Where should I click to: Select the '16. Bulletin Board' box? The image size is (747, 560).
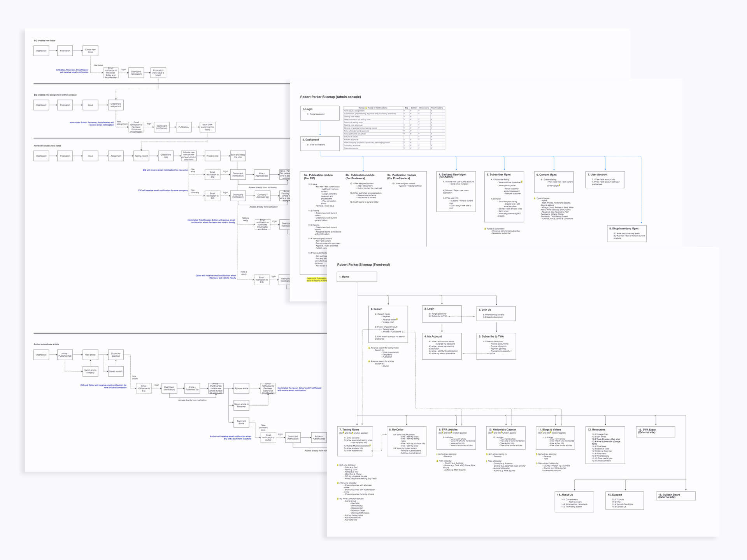pos(675,496)
